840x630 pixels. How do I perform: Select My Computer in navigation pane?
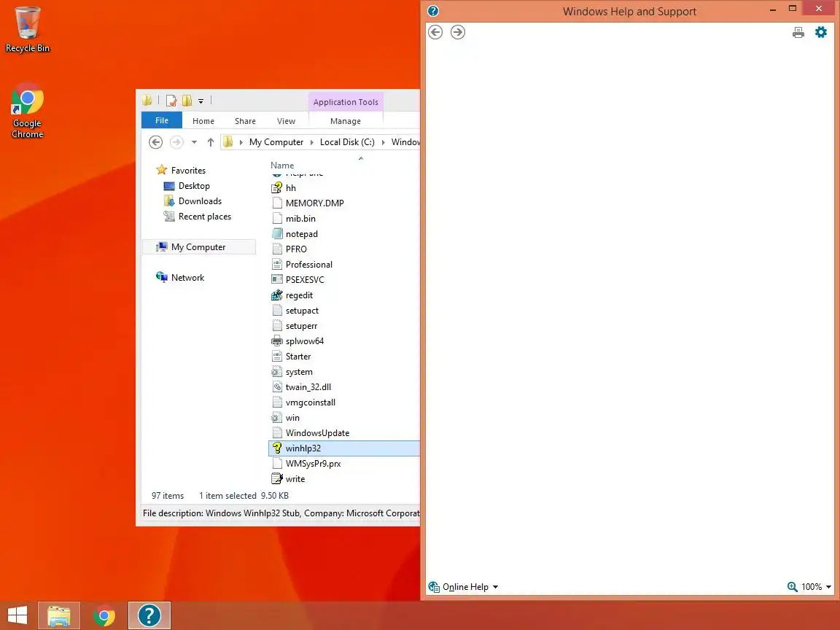click(199, 247)
